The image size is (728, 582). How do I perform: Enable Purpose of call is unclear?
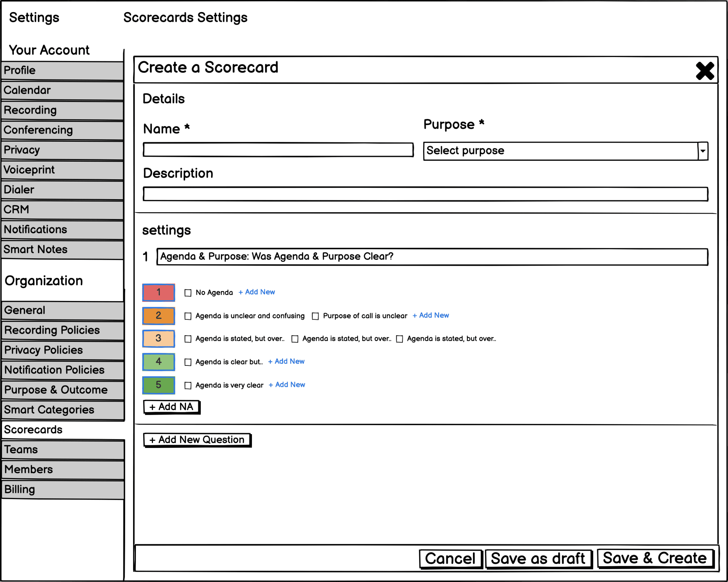[x=315, y=316]
